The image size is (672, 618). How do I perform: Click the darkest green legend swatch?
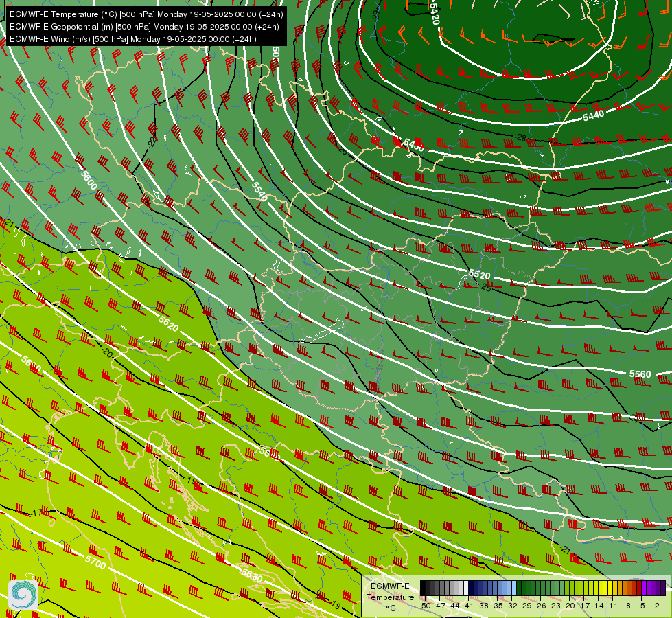pyautogui.click(x=519, y=588)
